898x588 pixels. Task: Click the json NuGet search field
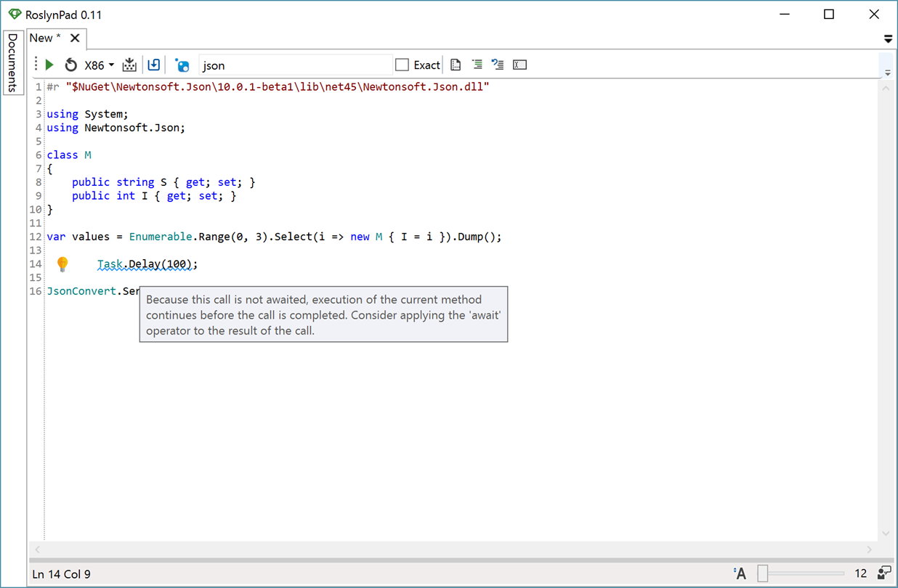(295, 65)
